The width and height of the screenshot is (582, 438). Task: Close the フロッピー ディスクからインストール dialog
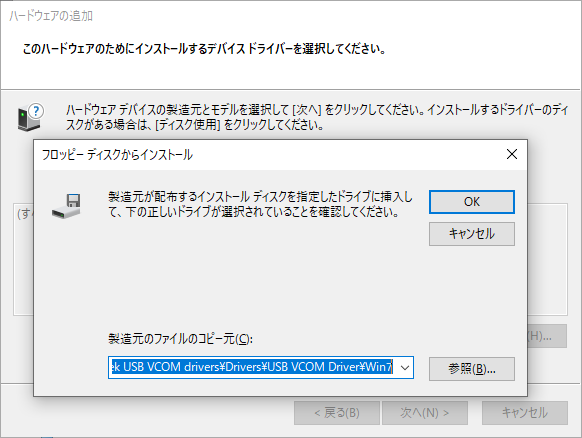pyautogui.click(x=512, y=154)
